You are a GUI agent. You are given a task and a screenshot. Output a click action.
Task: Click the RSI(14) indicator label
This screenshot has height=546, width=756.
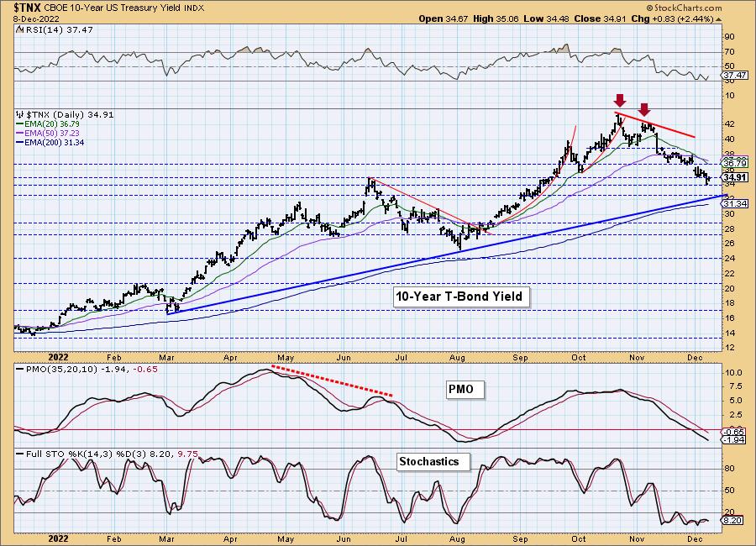click(59, 29)
